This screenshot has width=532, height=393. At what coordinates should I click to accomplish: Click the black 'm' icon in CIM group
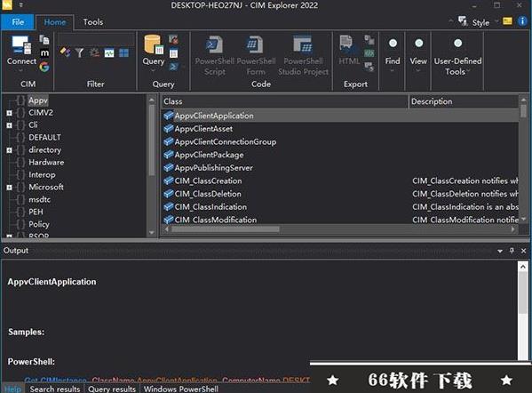coord(44,53)
